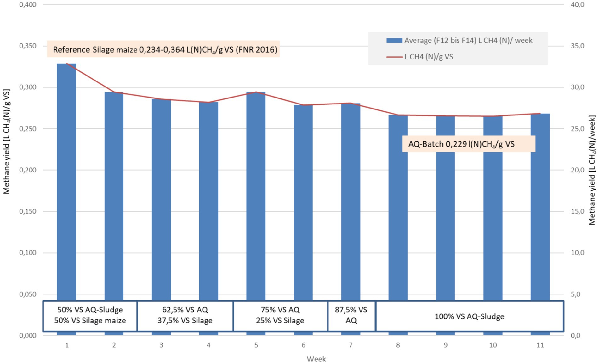This screenshot has width=599, height=364.
Task: Click right axis label 10,0
Action: [x=578, y=253]
